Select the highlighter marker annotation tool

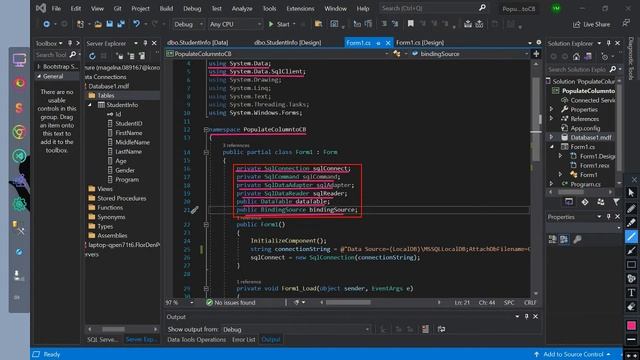tap(631, 222)
